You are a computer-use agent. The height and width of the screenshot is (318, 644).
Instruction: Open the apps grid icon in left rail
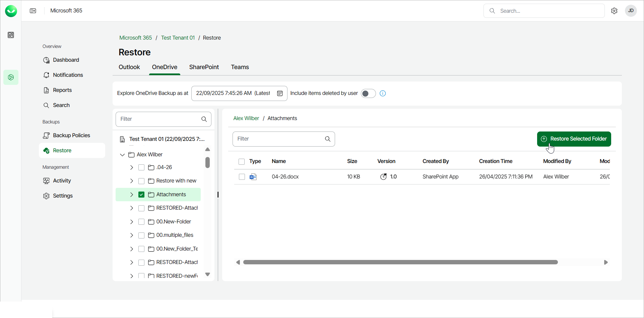11,35
